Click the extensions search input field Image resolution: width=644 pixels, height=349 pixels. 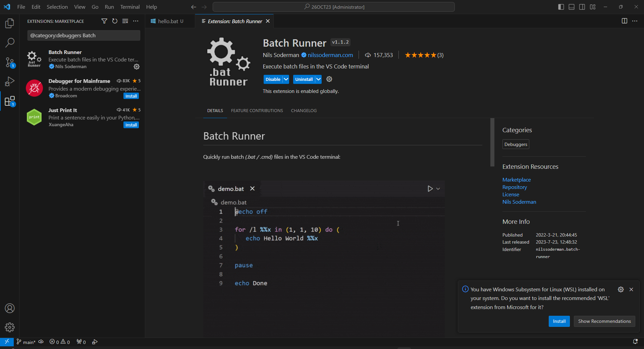[x=84, y=36]
